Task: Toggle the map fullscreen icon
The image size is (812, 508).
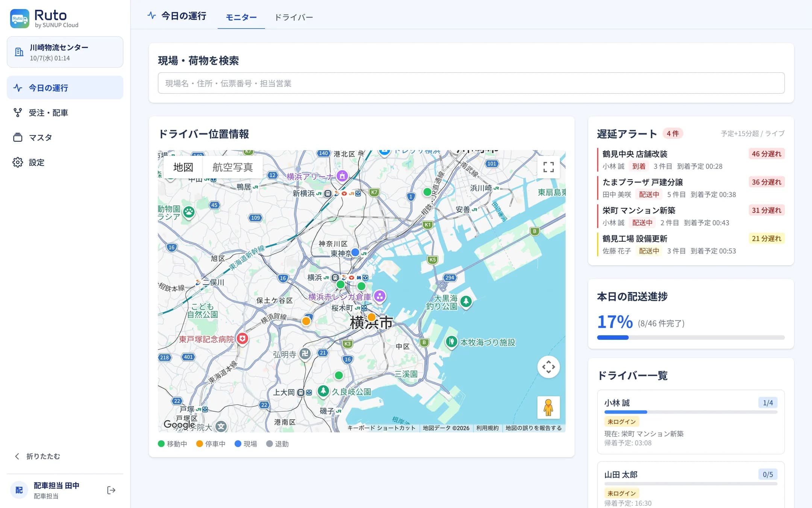Action: [x=548, y=167]
